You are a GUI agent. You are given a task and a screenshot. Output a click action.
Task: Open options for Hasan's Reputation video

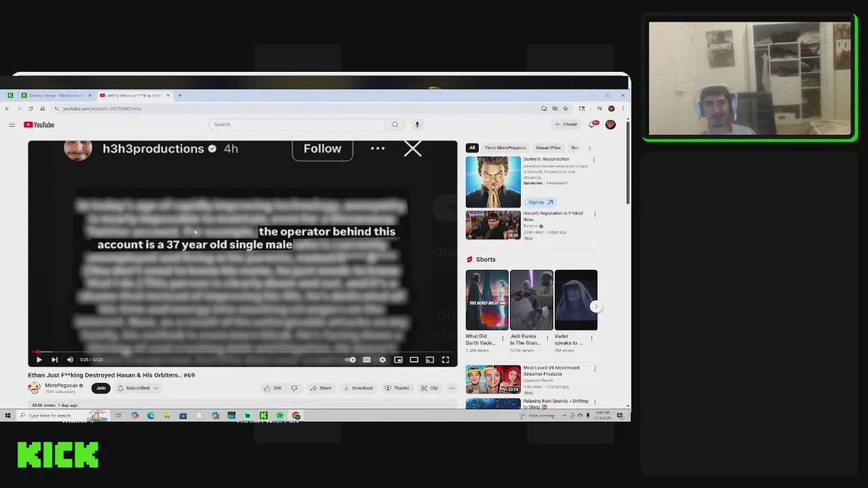[595, 214]
